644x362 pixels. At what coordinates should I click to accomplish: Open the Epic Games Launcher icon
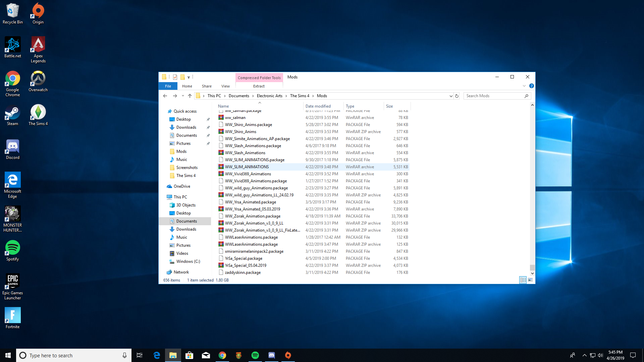[12, 287]
